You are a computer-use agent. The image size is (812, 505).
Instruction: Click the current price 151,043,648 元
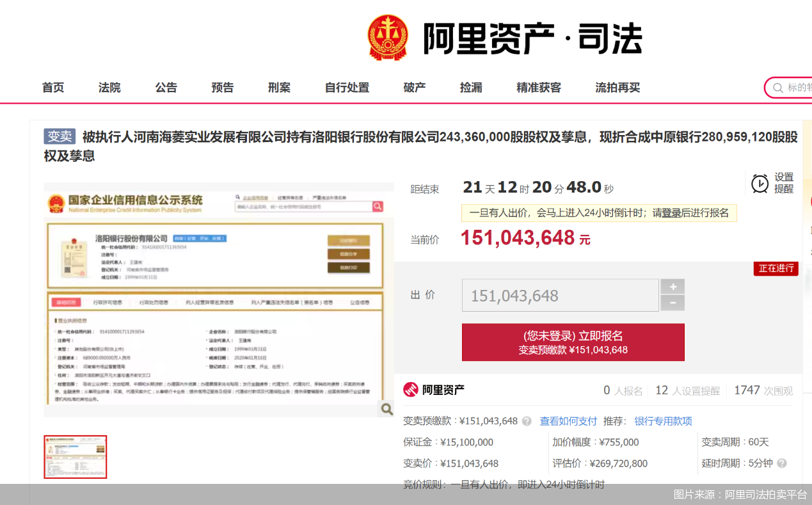pyautogui.click(x=525, y=238)
